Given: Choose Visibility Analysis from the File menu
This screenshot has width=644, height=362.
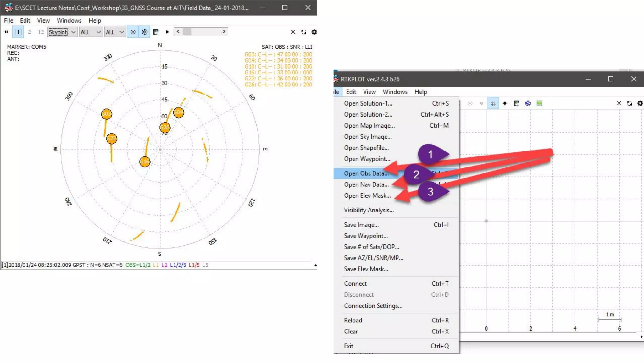Looking at the screenshot, I should (x=369, y=210).
